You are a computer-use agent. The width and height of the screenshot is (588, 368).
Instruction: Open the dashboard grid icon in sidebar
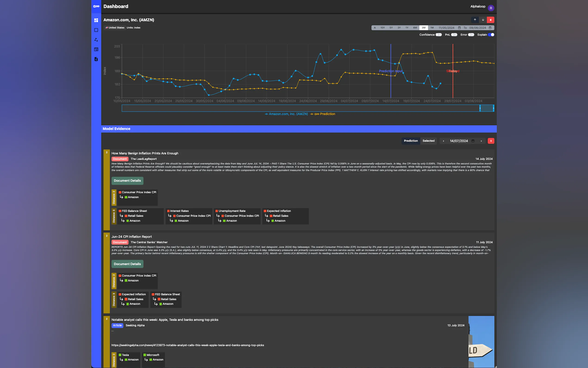pyautogui.click(x=96, y=20)
